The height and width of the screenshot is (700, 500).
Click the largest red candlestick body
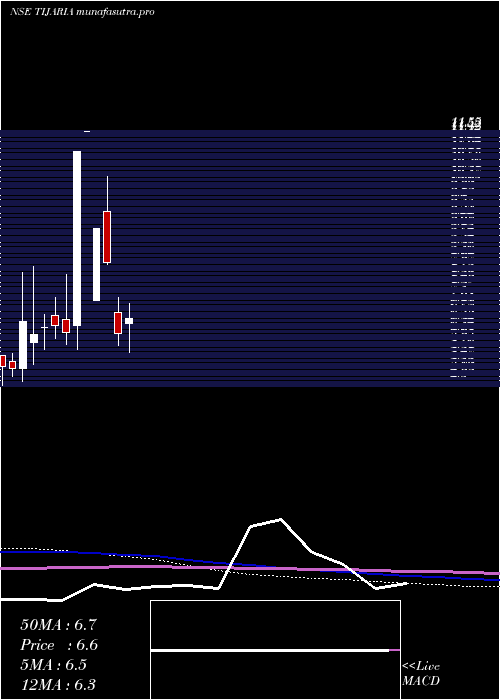[x=107, y=237]
